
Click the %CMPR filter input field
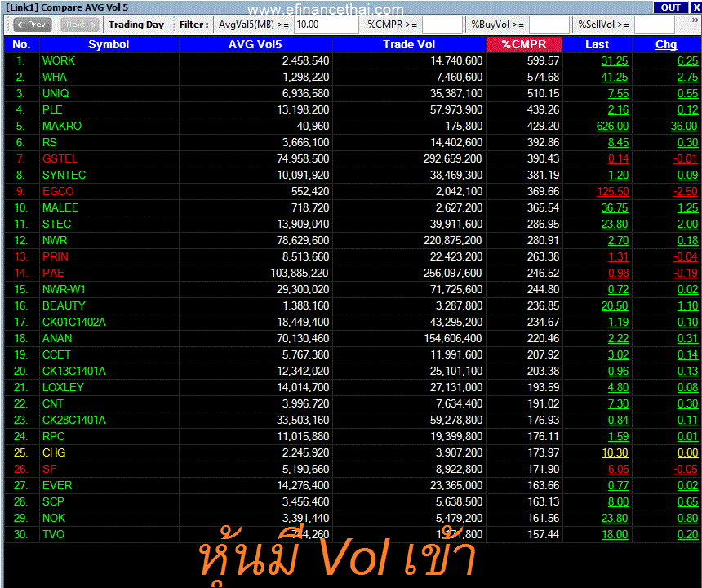point(442,24)
